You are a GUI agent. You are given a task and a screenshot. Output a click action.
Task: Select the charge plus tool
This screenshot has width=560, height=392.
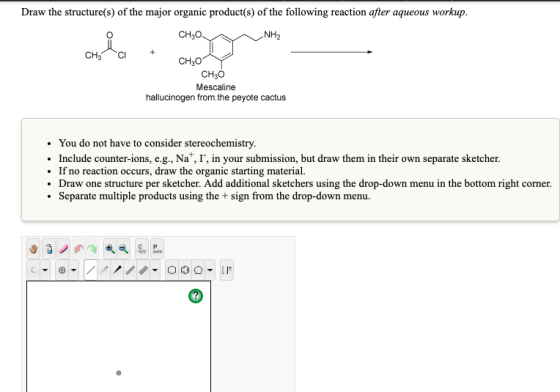(62, 270)
